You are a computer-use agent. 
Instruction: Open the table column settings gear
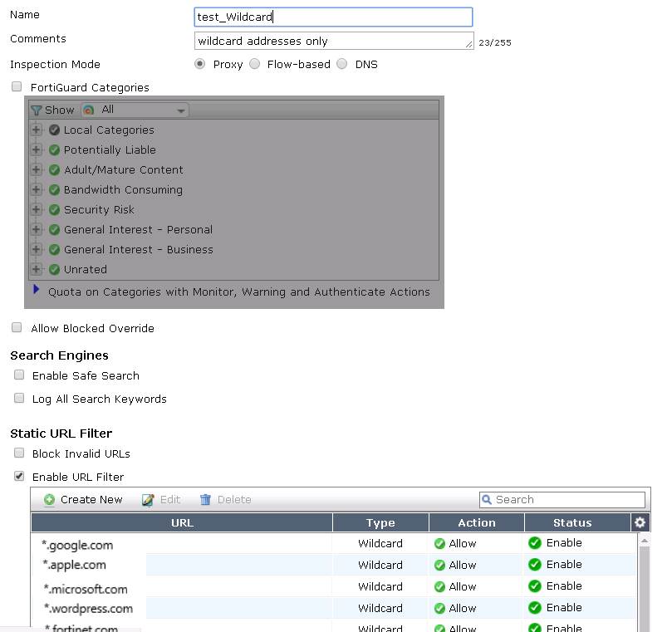tap(640, 522)
